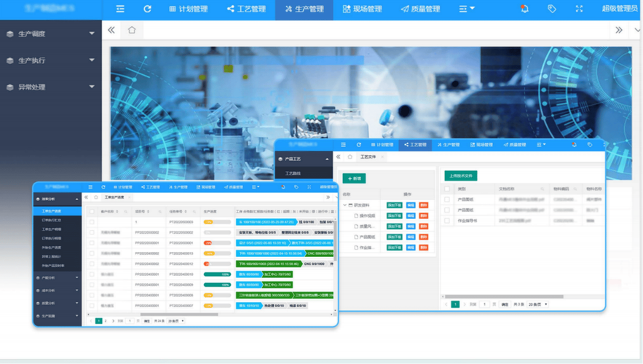The width and height of the screenshot is (643, 364).
Task: Toggle fullscreen icon in main window header
Action: coord(579,9)
